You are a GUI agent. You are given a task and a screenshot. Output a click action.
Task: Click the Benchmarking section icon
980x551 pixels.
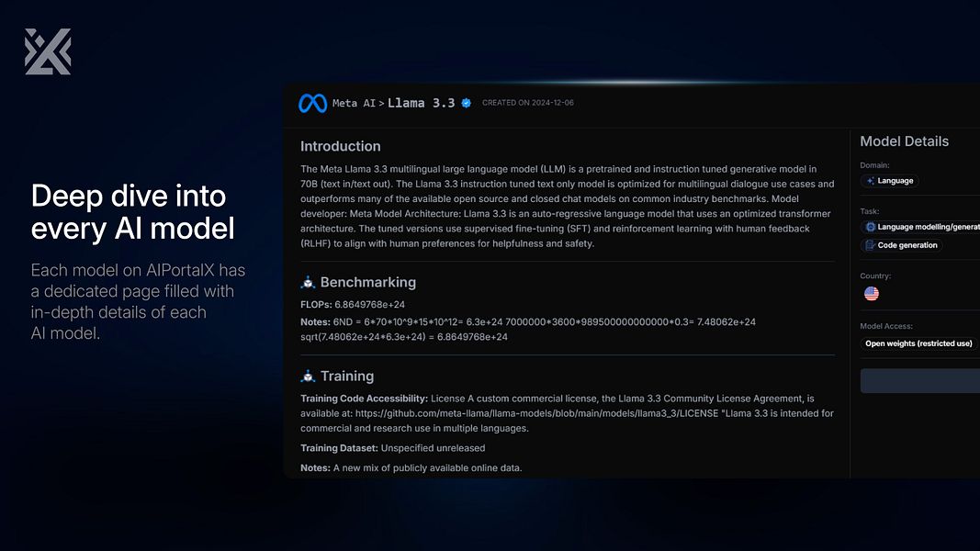(308, 282)
